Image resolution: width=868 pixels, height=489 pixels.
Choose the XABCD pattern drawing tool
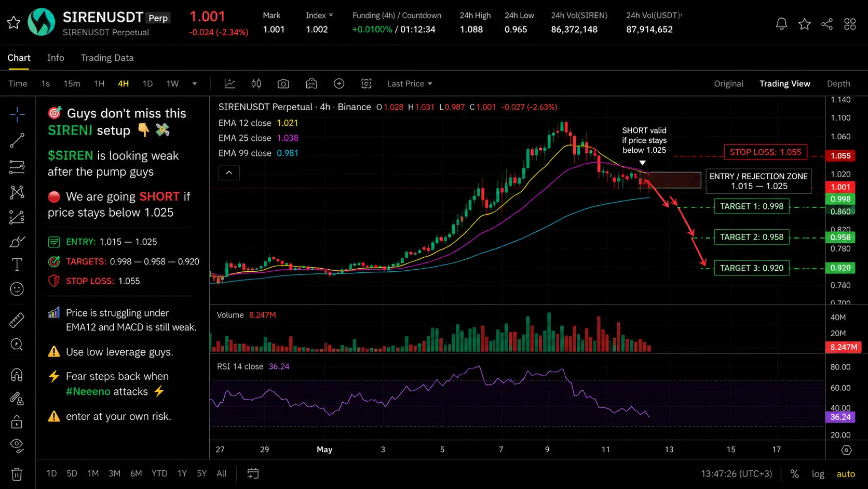[17, 192]
